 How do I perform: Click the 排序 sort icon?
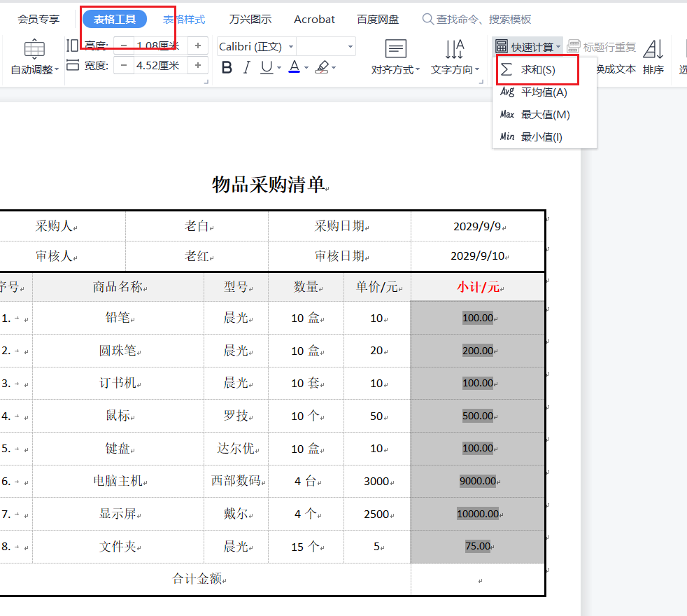coord(653,57)
